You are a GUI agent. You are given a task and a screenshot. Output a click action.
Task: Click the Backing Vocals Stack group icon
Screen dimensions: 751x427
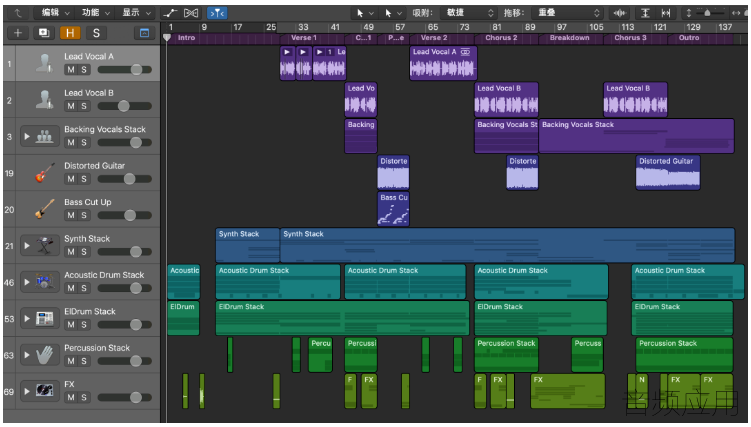(45, 136)
